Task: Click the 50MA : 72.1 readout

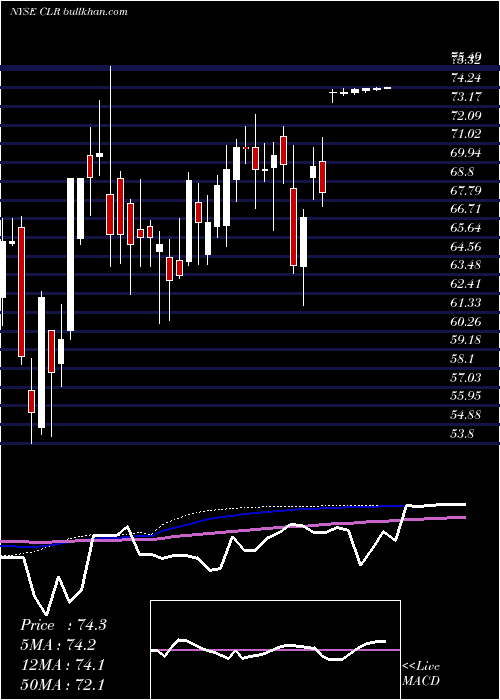Action: pos(62,684)
